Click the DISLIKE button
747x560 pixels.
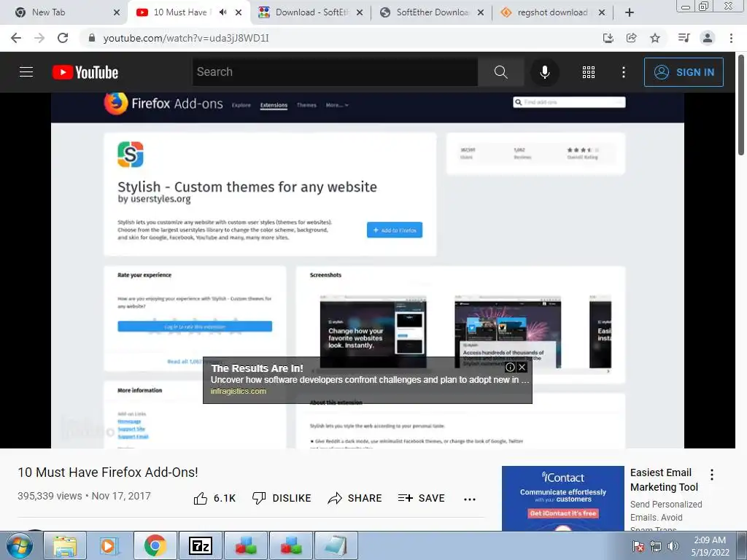(x=282, y=498)
